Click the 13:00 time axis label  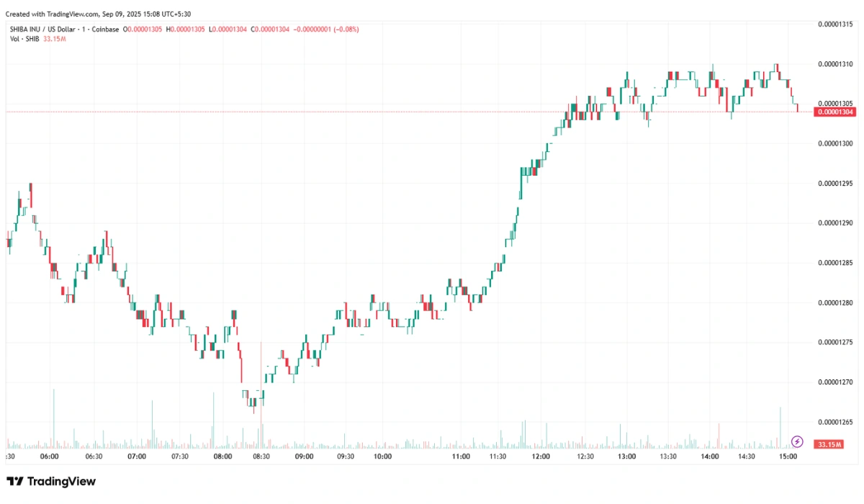click(x=626, y=456)
